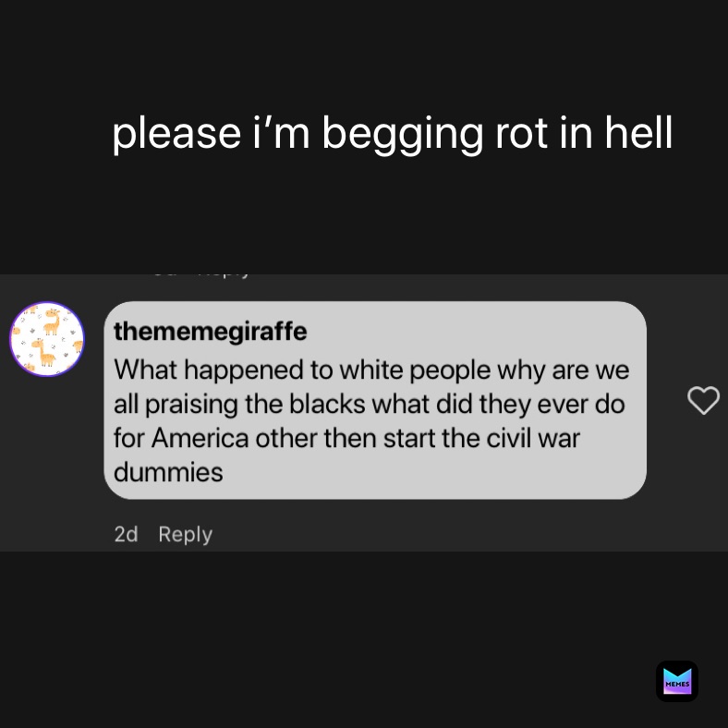Screen dimensions: 728x728
Task: Visit the thememegiraffe username link
Action: [211, 332]
